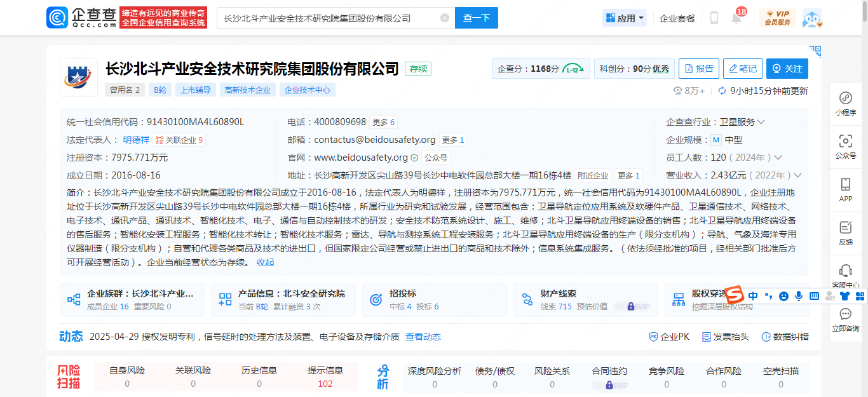Open the 产品信息 card
Viewport: 868px width, 397px height.
click(283, 300)
